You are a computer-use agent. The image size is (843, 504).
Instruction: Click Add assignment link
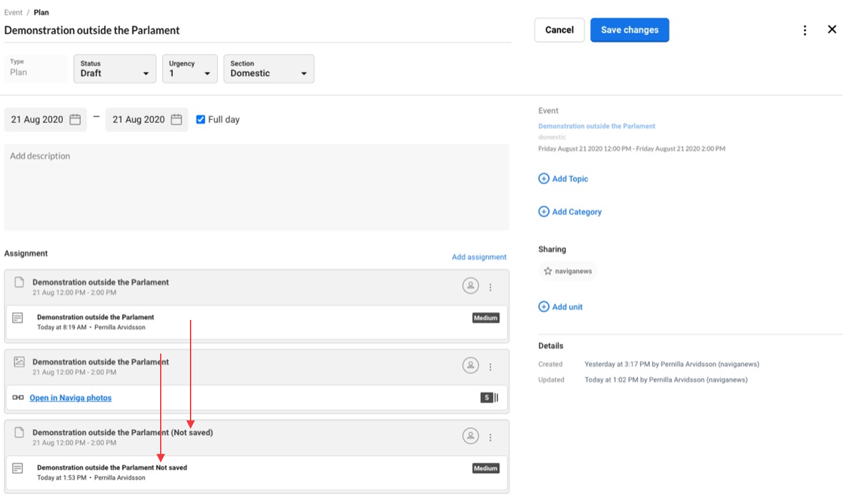coord(479,257)
